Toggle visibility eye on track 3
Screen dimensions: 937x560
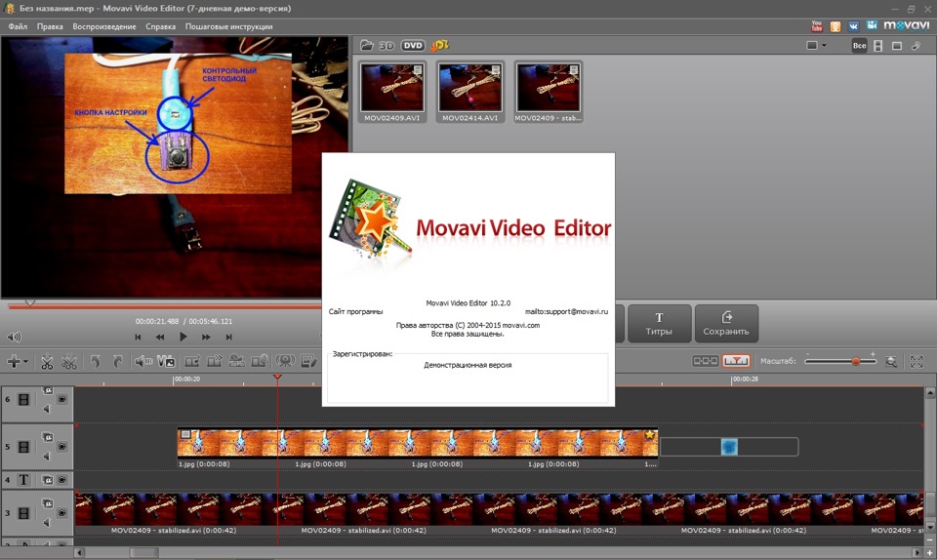click(x=62, y=513)
